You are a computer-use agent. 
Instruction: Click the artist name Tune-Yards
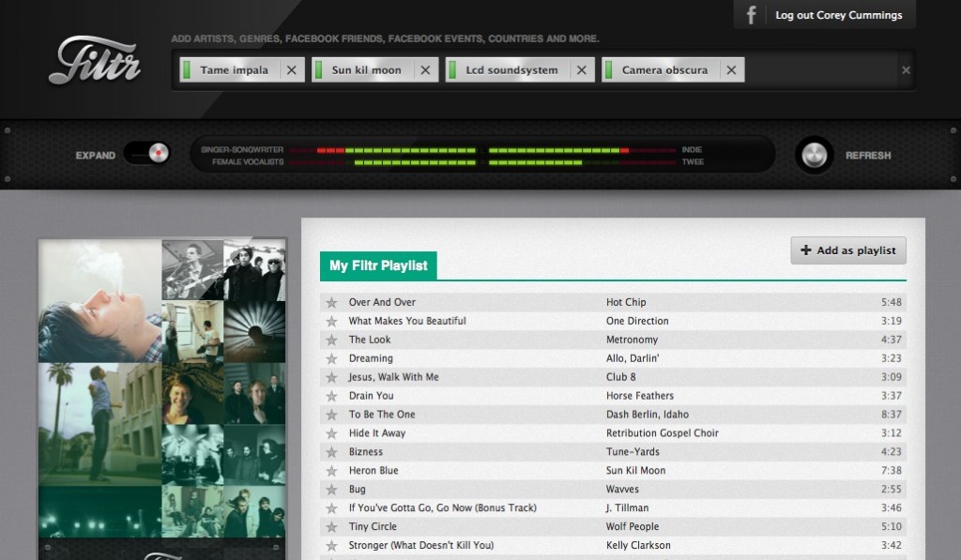pyautogui.click(x=633, y=451)
